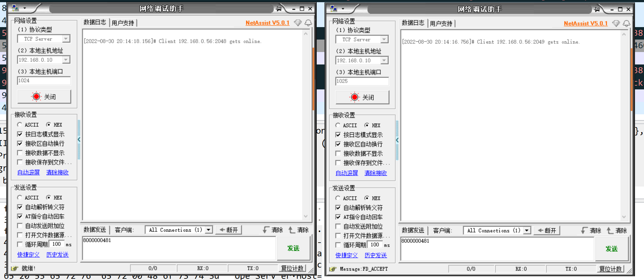Open All Connections (1) dropdown in left window
This screenshot has height=280, width=644.
point(209,230)
